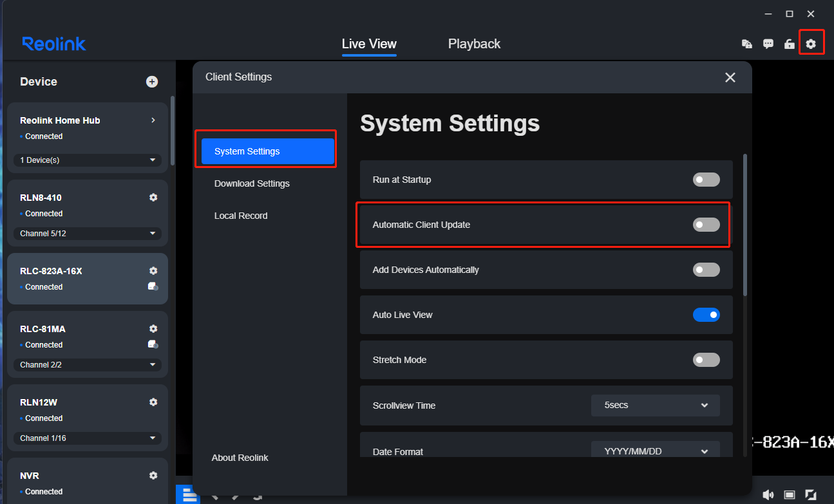The image size is (834, 504).
Task: Click Connected status under Reolink Home Hub
Action: click(44, 136)
